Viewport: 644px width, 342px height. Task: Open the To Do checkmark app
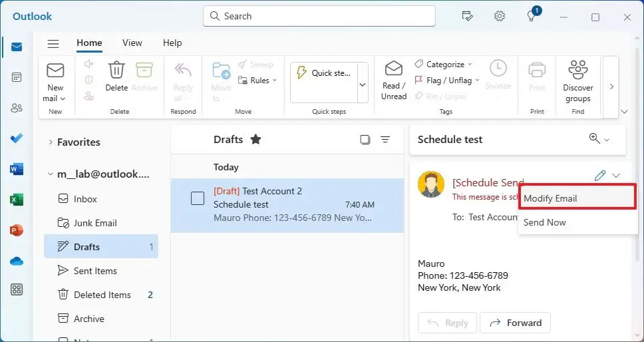(17, 138)
